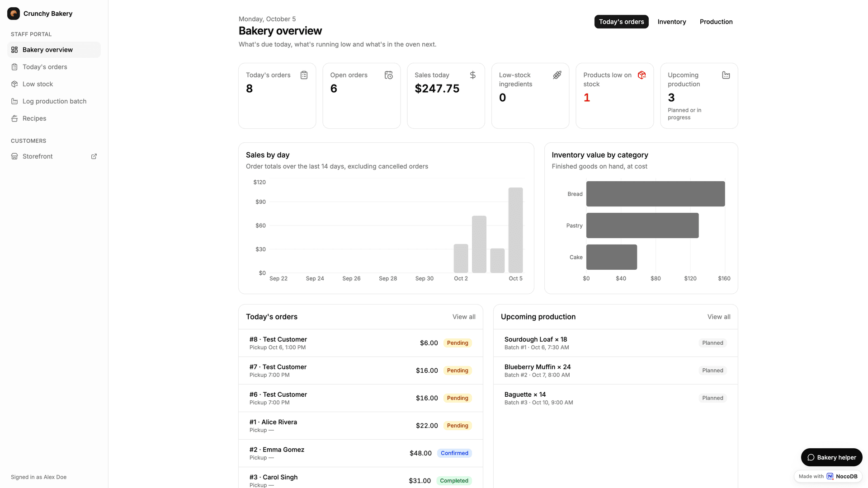
Task: Open order #7 Test Customer row
Action: pyautogui.click(x=361, y=371)
